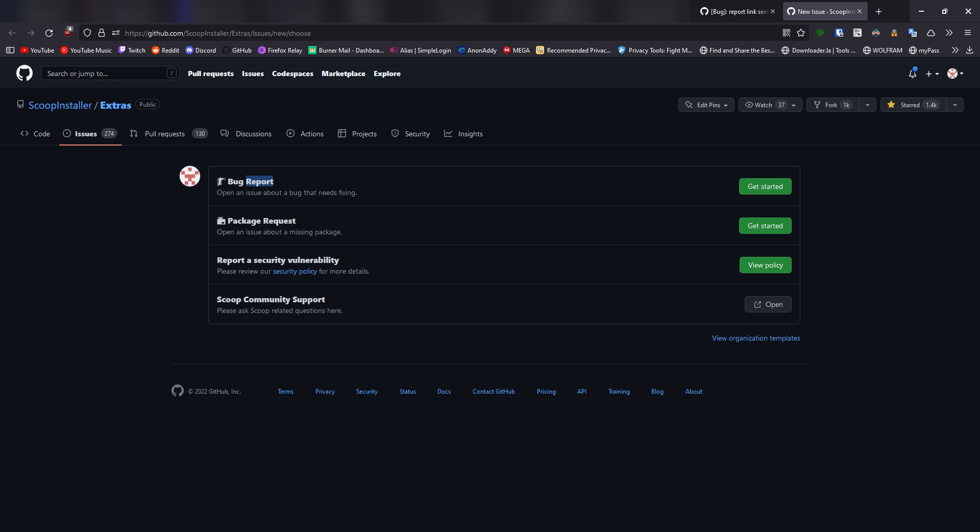Viewport: 980px width, 532px height.
Task: Open the Twitch bookmark
Action: (131, 50)
